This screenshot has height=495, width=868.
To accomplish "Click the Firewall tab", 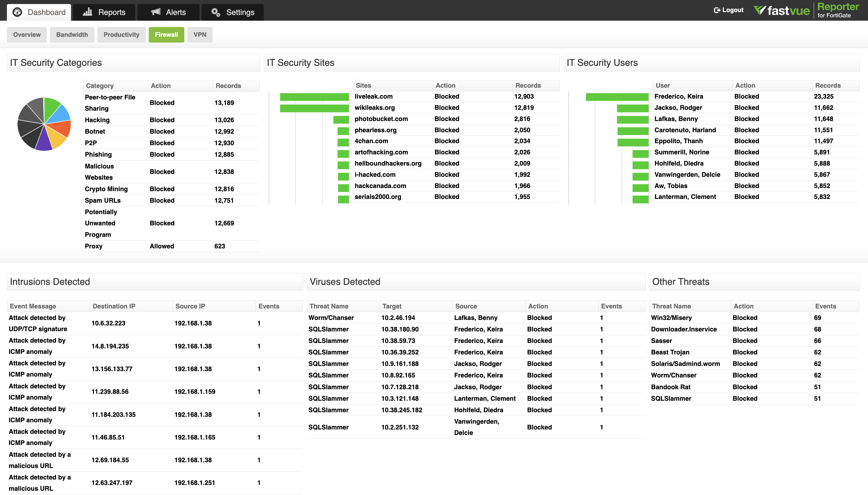I will (166, 34).
